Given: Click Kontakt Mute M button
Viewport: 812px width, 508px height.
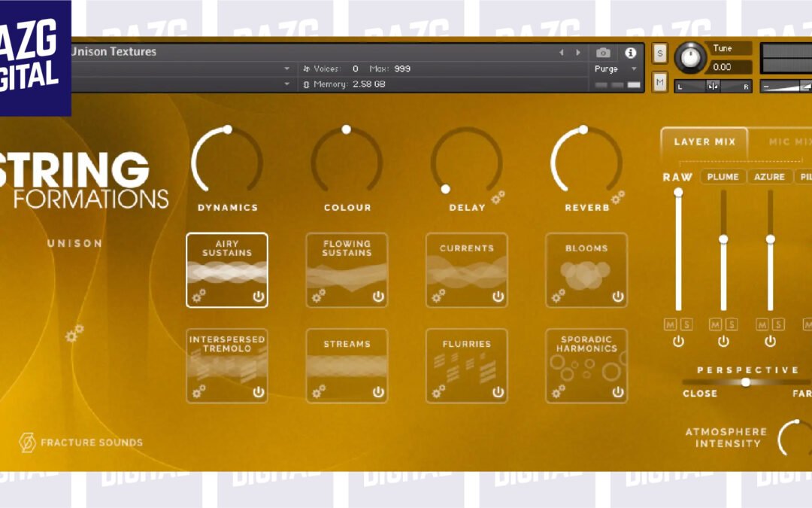Looking at the screenshot, I should pos(660,82).
